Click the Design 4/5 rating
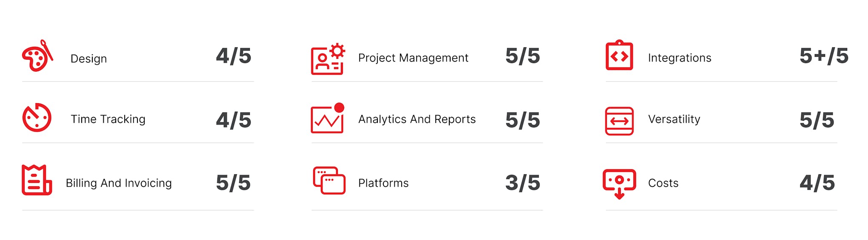Screen dimensions: 868x240 [x=234, y=56]
